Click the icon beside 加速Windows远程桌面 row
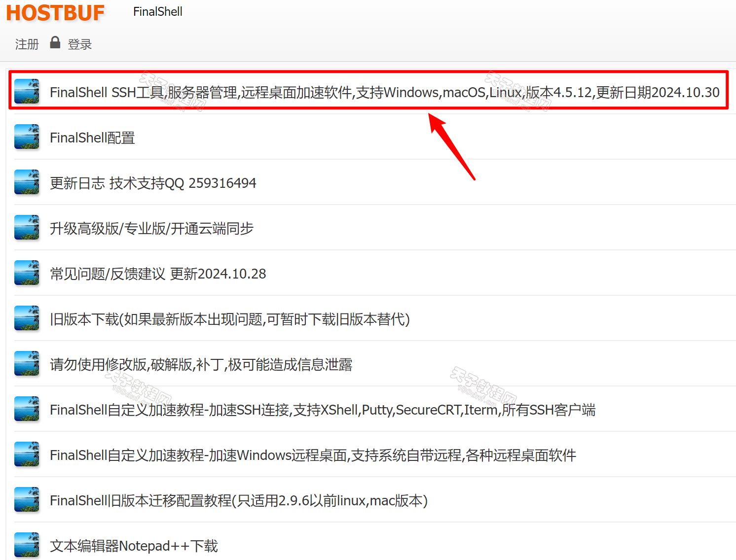This screenshot has height=560, width=736. [27, 454]
